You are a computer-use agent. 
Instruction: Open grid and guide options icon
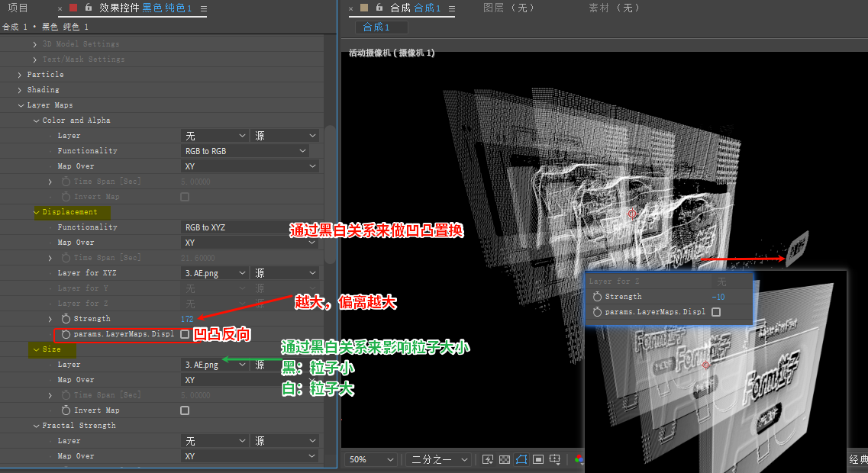coord(555,459)
